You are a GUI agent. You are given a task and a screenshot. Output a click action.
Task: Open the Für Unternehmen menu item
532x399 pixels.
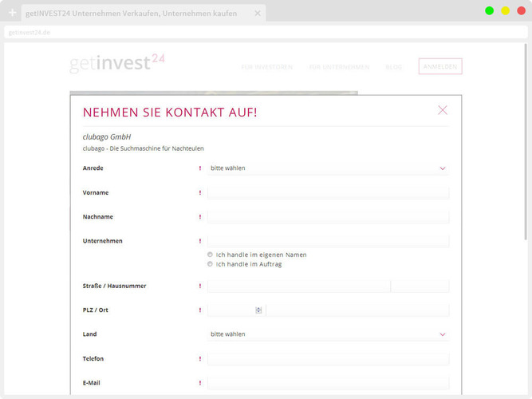click(339, 67)
